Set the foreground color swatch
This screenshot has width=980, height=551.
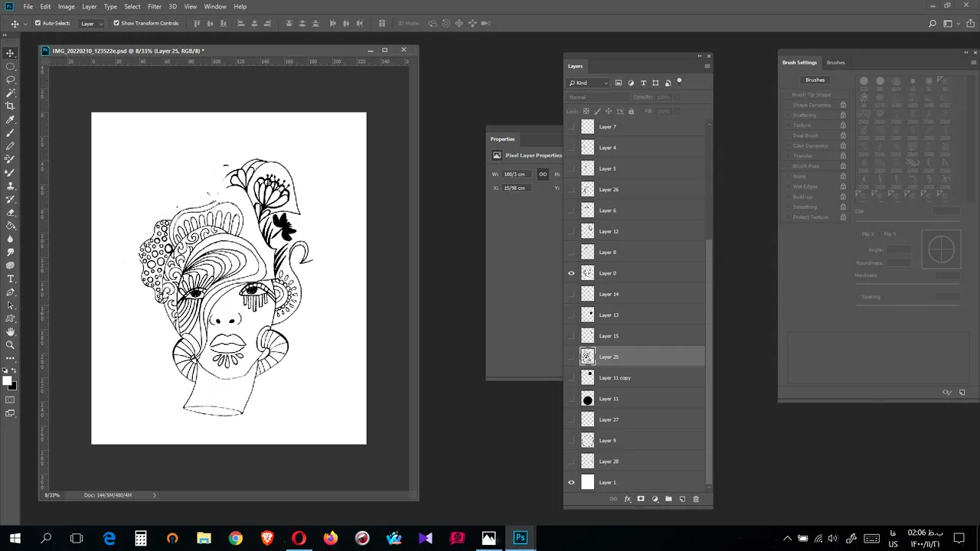pos(7,380)
